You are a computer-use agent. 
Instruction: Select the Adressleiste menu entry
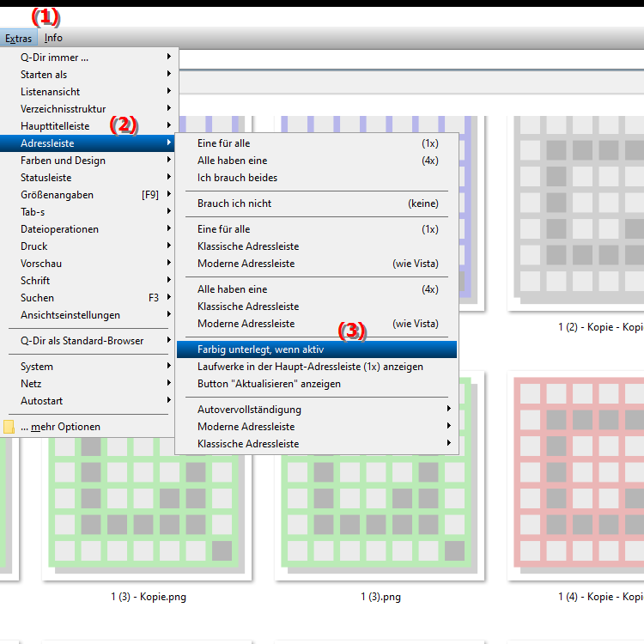click(x=88, y=143)
